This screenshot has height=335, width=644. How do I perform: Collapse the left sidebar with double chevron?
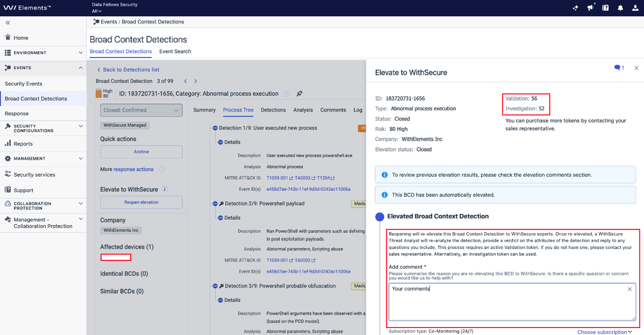(7, 22)
